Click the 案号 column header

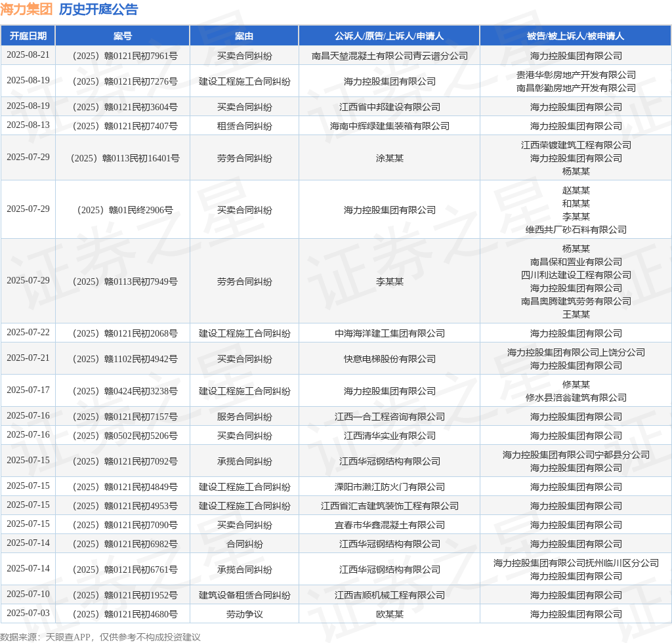pyautogui.click(x=123, y=36)
